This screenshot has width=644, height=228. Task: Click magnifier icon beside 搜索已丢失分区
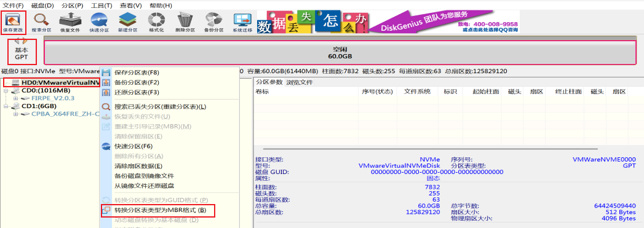pyautogui.click(x=106, y=106)
